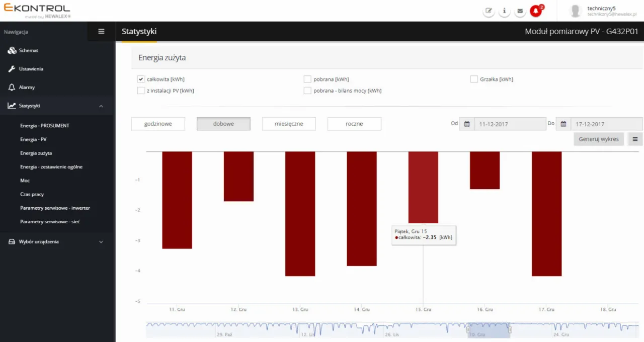The height and width of the screenshot is (342, 644).
Task: Click the info icon in header
Action: click(504, 11)
